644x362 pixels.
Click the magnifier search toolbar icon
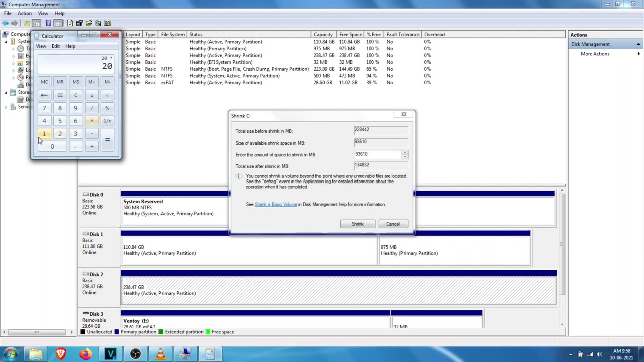[x=98, y=23]
